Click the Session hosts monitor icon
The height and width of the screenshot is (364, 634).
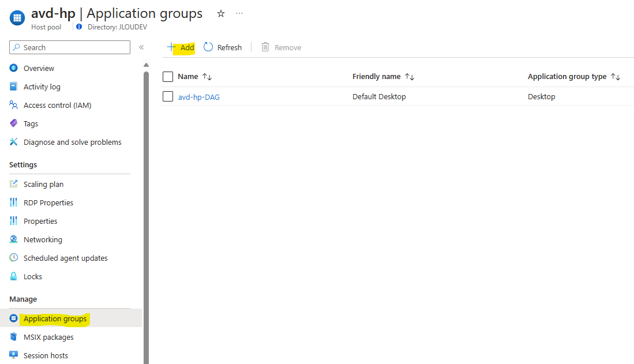click(14, 355)
